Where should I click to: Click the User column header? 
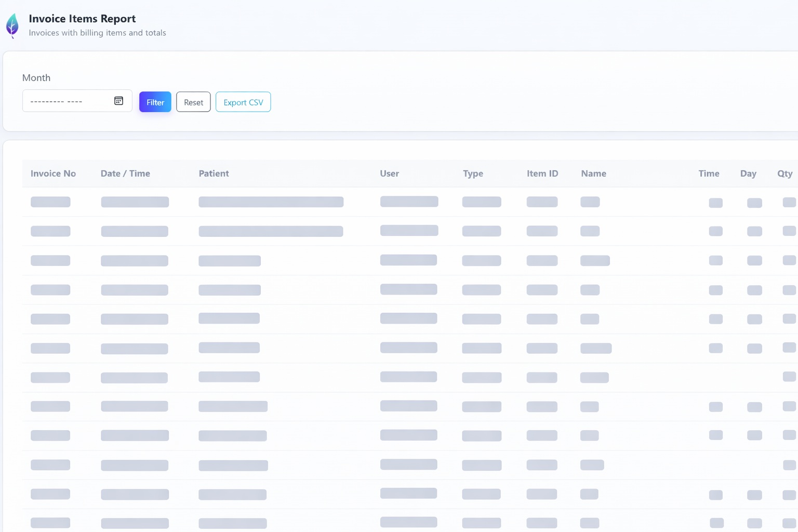point(389,174)
